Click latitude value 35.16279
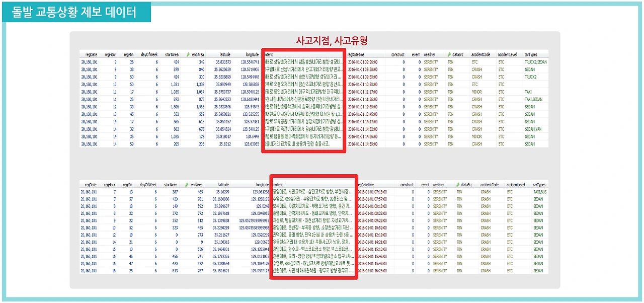 click(x=223, y=192)
